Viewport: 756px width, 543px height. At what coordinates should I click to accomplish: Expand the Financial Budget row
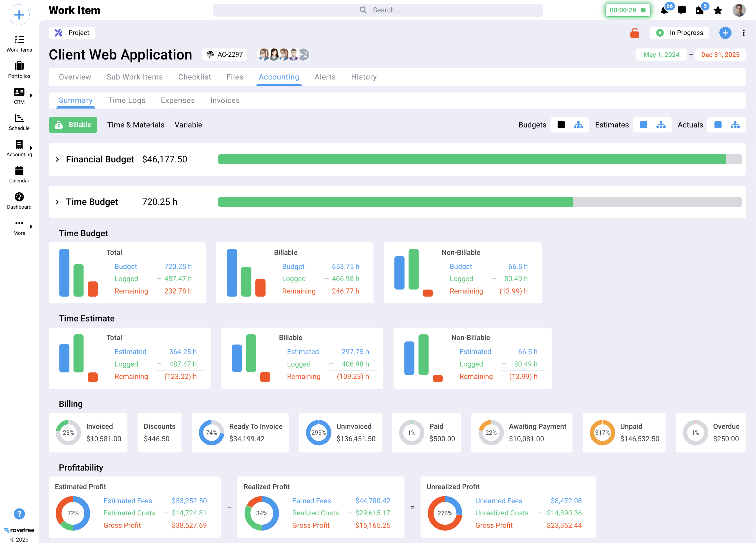pyautogui.click(x=57, y=159)
